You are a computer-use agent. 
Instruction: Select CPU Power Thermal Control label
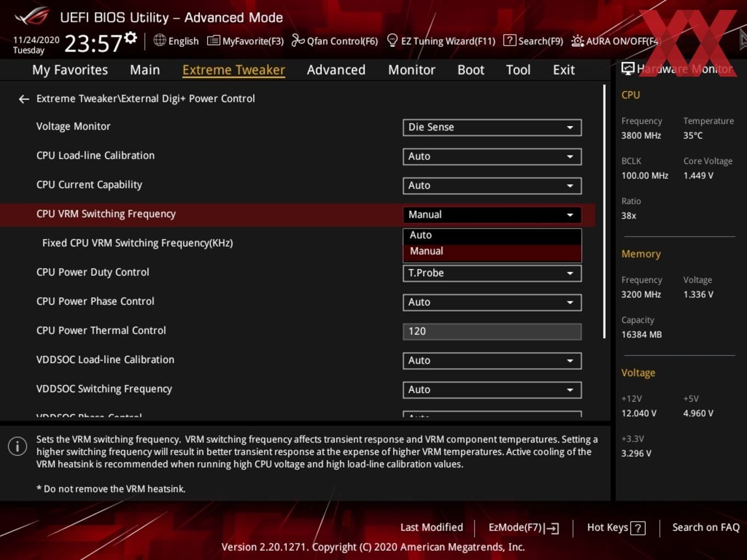[x=101, y=331]
